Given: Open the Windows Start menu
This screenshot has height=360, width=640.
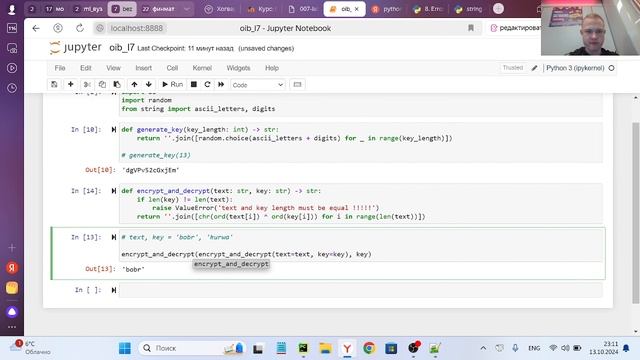Looking at the screenshot, I should 125,348.
